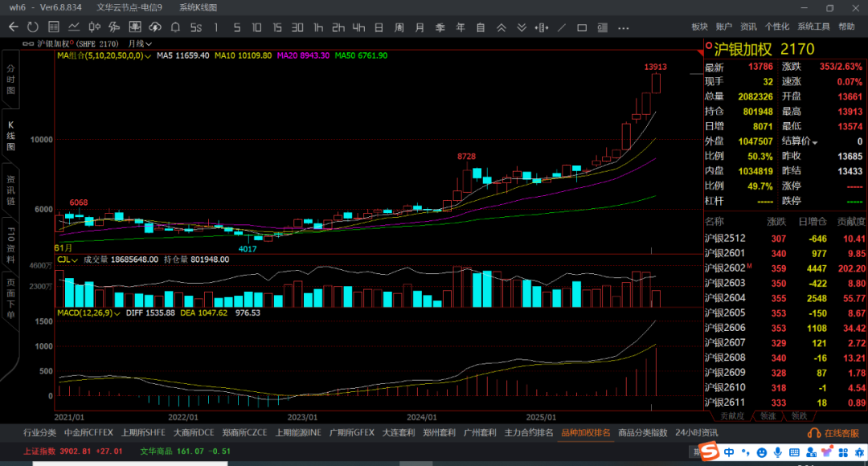The width and height of the screenshot is (868, 466).
Task: Open the 资讯 menu
Action: [748, 27]
